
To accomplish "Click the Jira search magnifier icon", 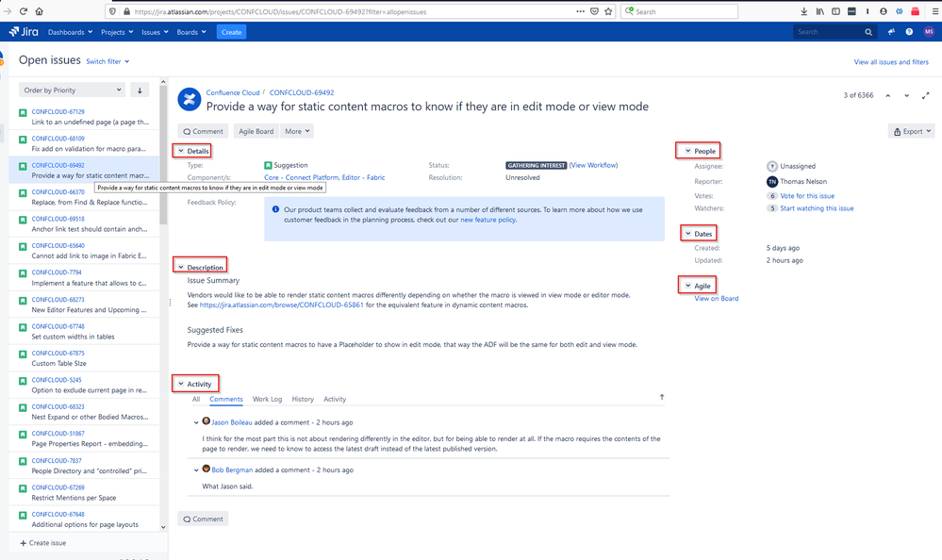I will pos(868,32).
